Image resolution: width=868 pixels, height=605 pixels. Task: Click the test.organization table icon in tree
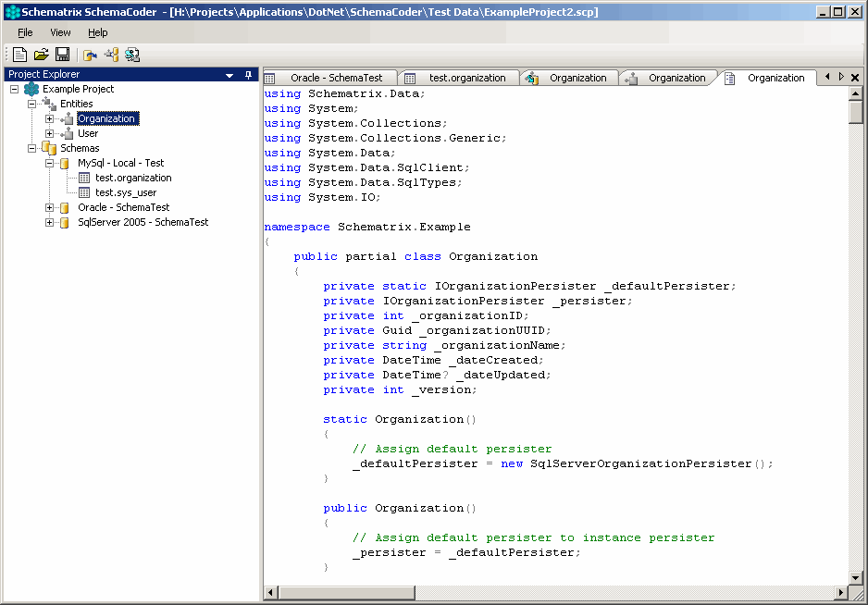point(84,178)
